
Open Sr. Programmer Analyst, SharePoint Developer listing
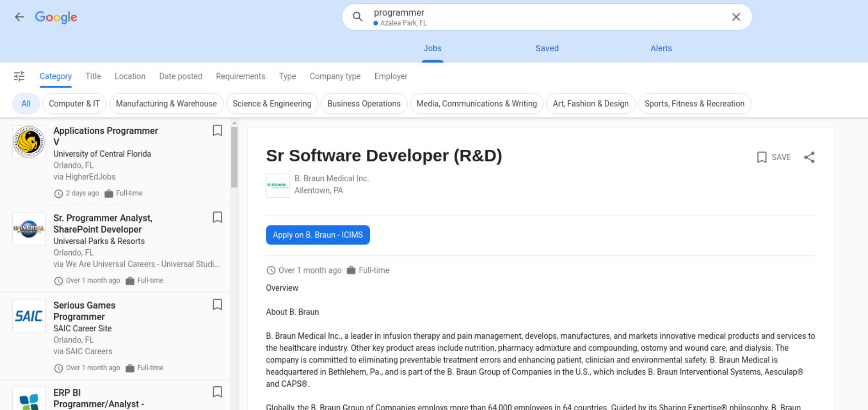103,224
